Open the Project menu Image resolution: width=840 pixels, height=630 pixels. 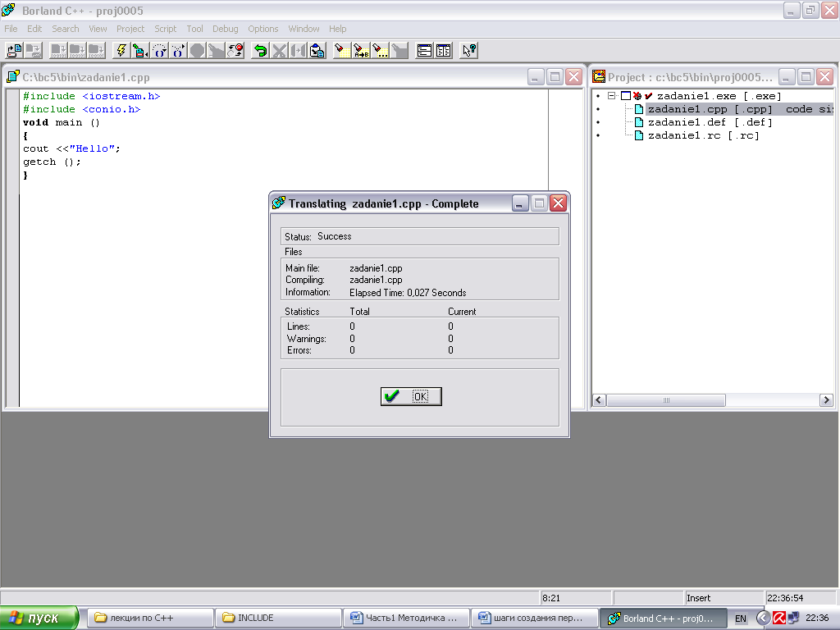tap(130, 29)
